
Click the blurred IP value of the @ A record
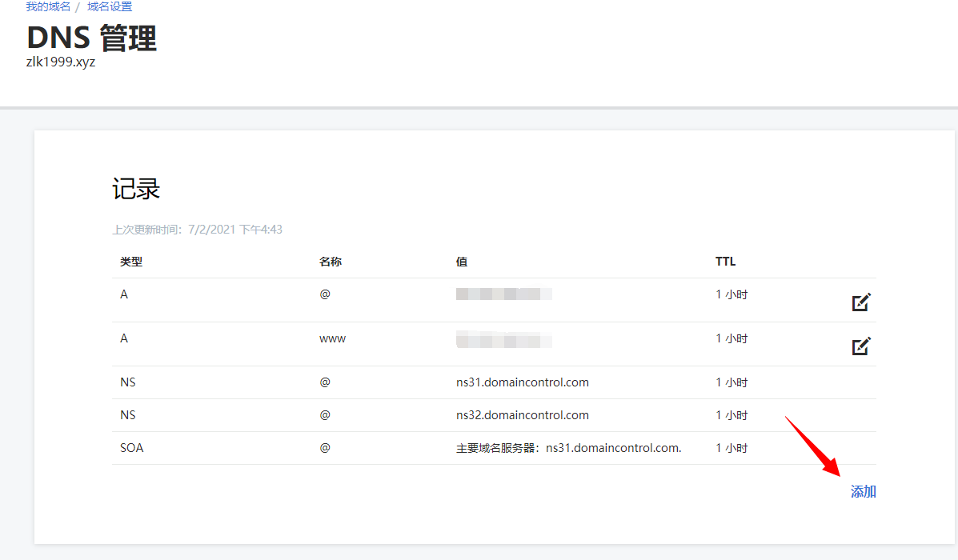tap(503, 294)
